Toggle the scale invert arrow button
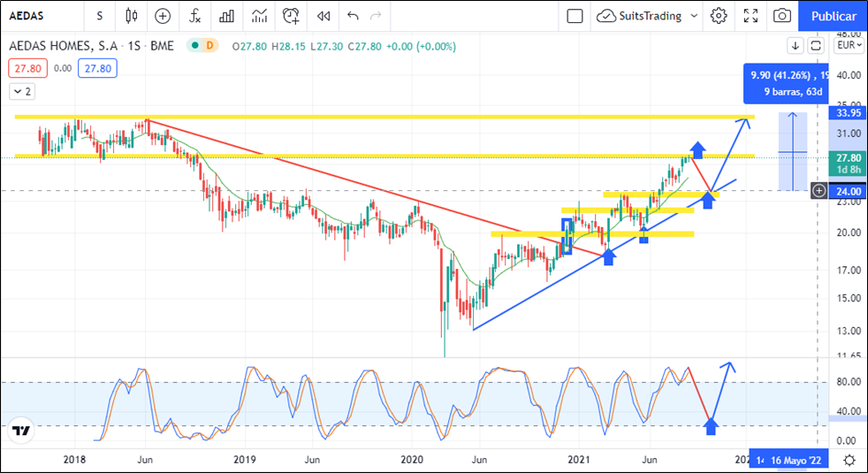 [x=795, y=45]
